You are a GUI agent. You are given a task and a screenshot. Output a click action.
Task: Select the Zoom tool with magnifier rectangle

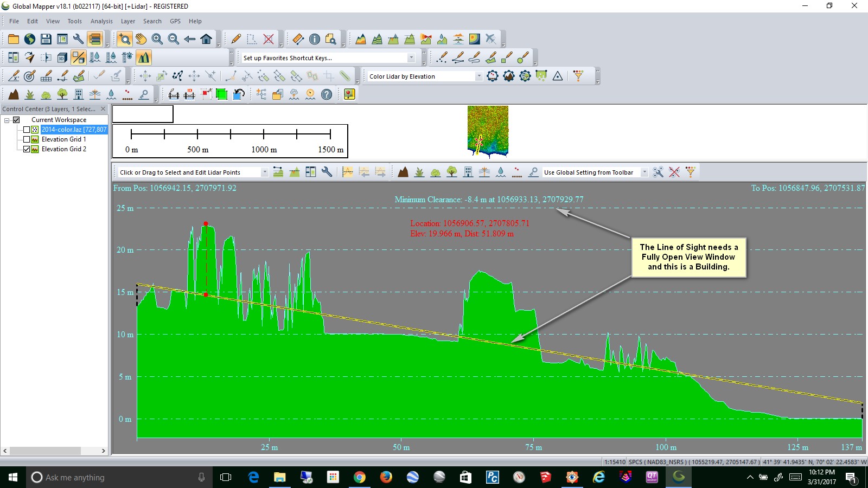coord(125,39)
